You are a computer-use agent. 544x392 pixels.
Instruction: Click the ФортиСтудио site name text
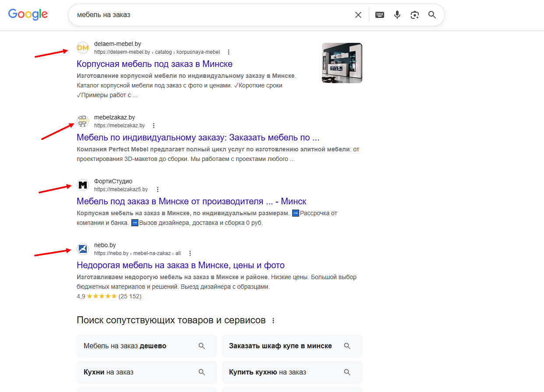coord(113,181)
